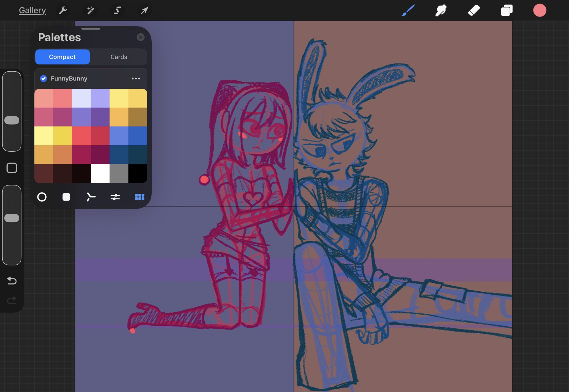569x392 pixels.
Task: Switch to color Disc mode
Action: click(42, 197)
